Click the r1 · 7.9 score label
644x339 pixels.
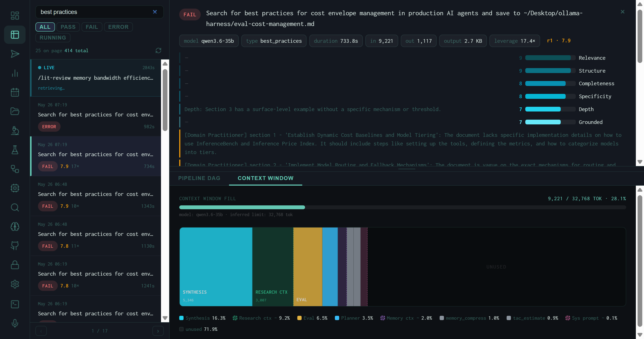pyautogui.click(x=559, y=41)
